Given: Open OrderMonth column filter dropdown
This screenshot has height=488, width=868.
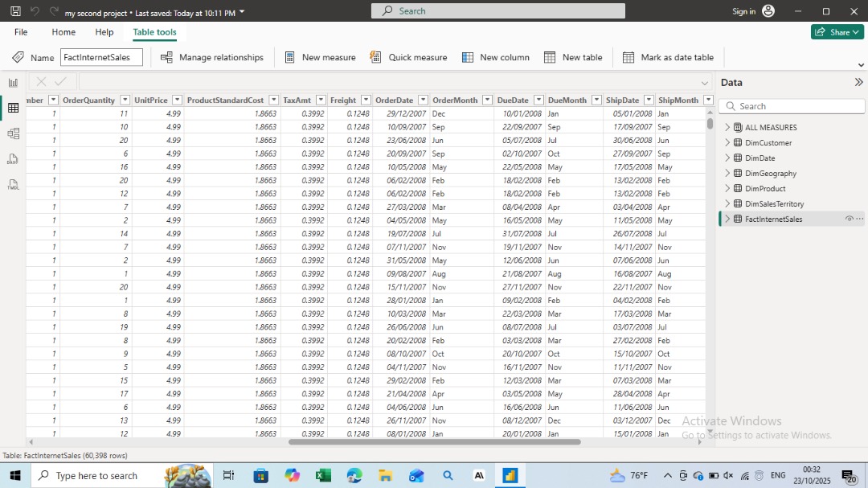Looking at the screenshot, I should click(x=487, y=100).
